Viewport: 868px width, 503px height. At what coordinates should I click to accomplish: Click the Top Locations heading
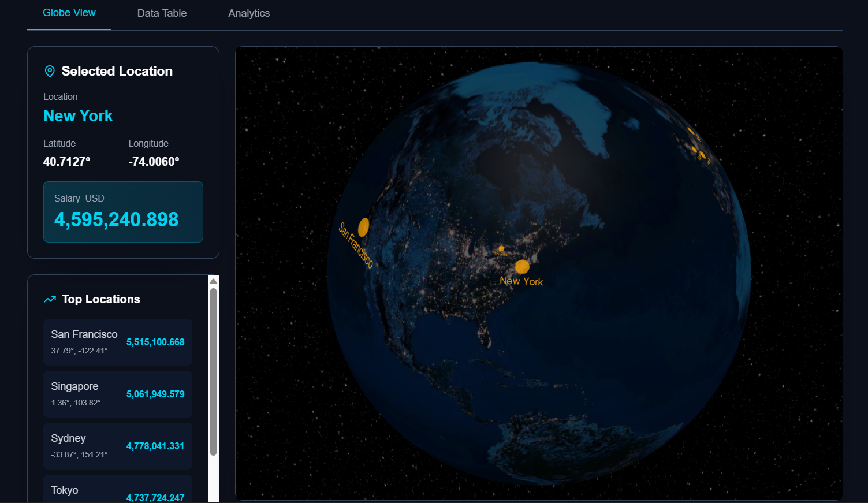tap(101, 299)
